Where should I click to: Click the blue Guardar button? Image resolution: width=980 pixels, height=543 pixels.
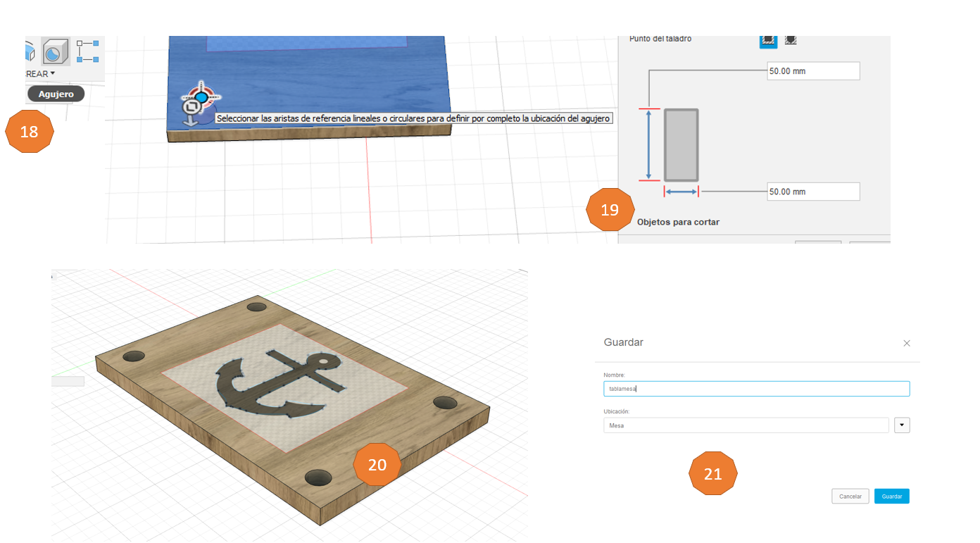[x=892, y=497]
